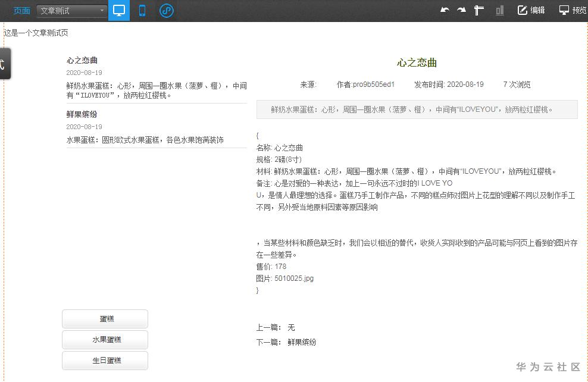
Task: Redo the last action
Action: pyautogui.click(x=461, y=10)
